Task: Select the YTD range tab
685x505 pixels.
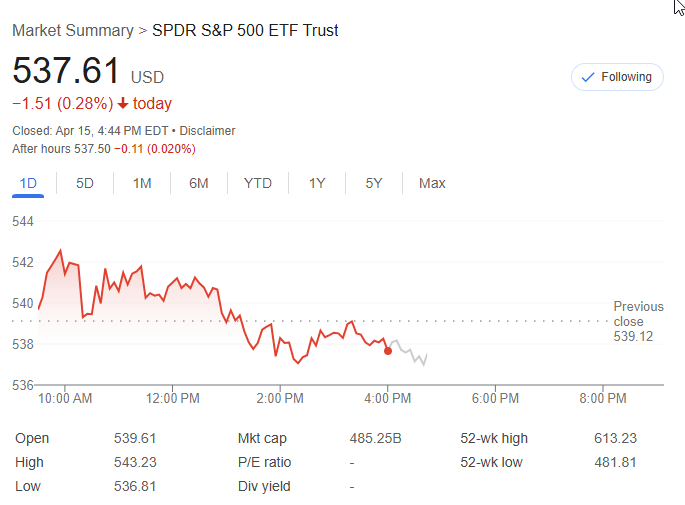Action: [x=258, y=183]
